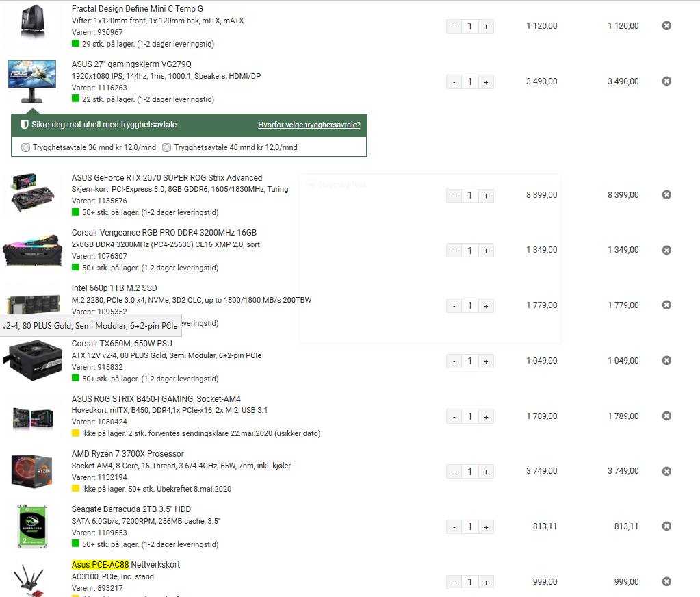Click the Corsair PSU thumbnail

click(32, 360)
